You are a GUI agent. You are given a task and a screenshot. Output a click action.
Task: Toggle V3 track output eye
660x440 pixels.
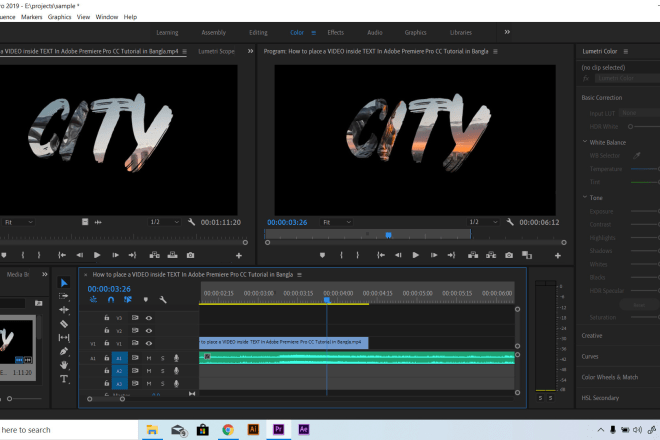pos(149,318)
